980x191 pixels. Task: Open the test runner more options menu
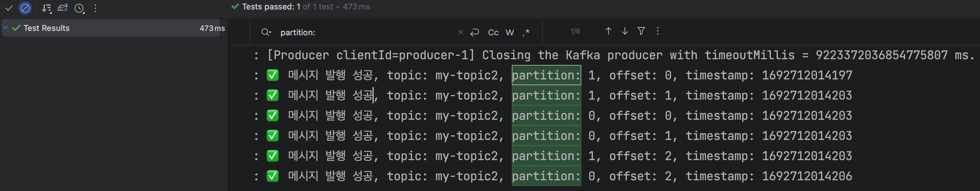tap(95, 8)
